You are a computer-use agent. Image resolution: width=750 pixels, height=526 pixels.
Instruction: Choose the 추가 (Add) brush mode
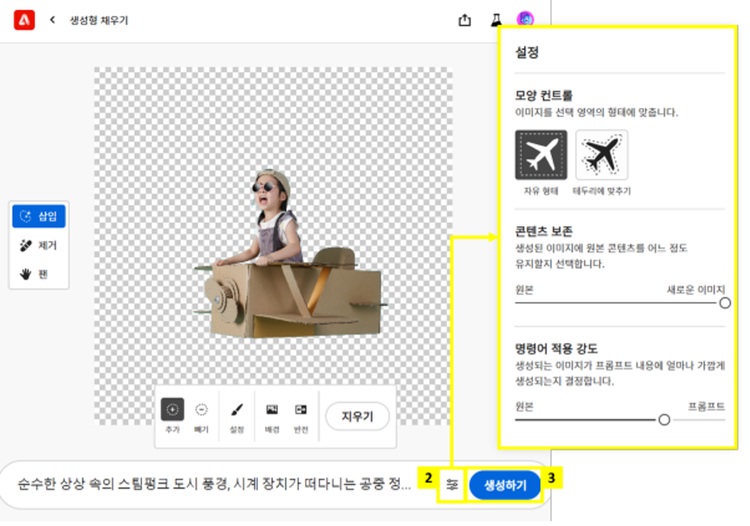(x=172, y=416)
